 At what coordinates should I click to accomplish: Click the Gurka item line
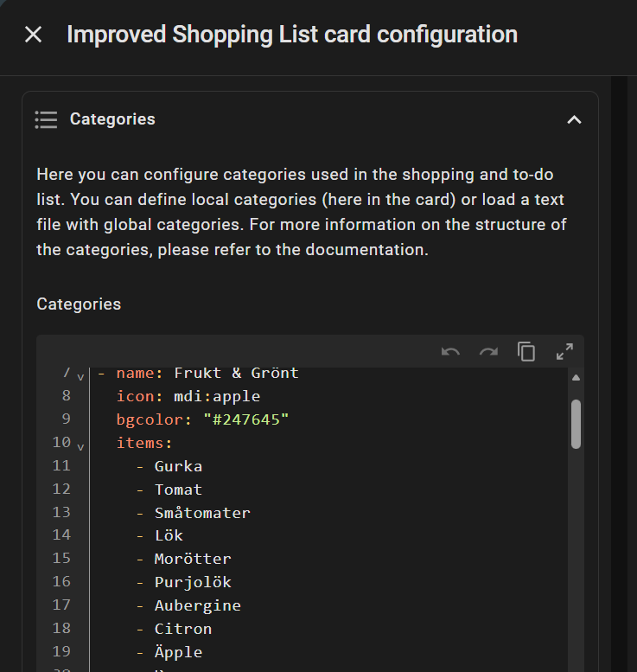pyautogui.click(x=178, y=466)
